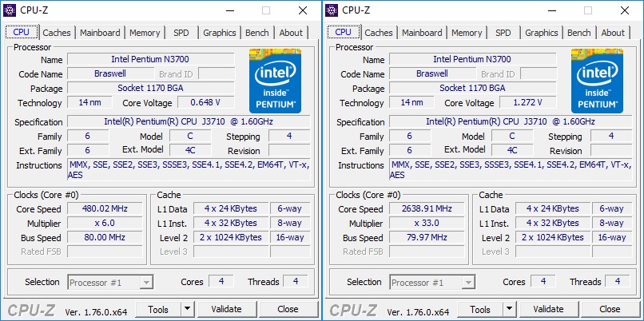Click Validate in the left window
This screenshot has height=321, width=644.
tap(226, 309)
